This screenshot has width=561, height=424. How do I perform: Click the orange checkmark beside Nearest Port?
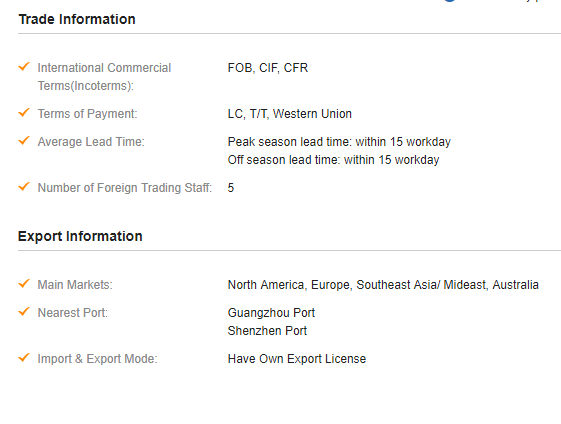(24, 311)
